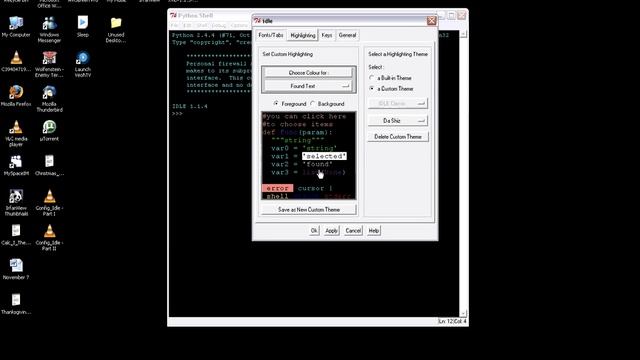Confirm settings with Ok button
This screenshot has width=640, height=360.
[313, 231]
